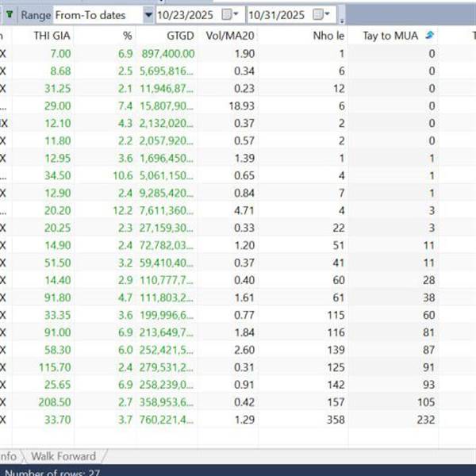This screenshot has height=476, width=476.
Task: Click the sort arrow icon beside Tay to MUA
Action: [429, 35]
